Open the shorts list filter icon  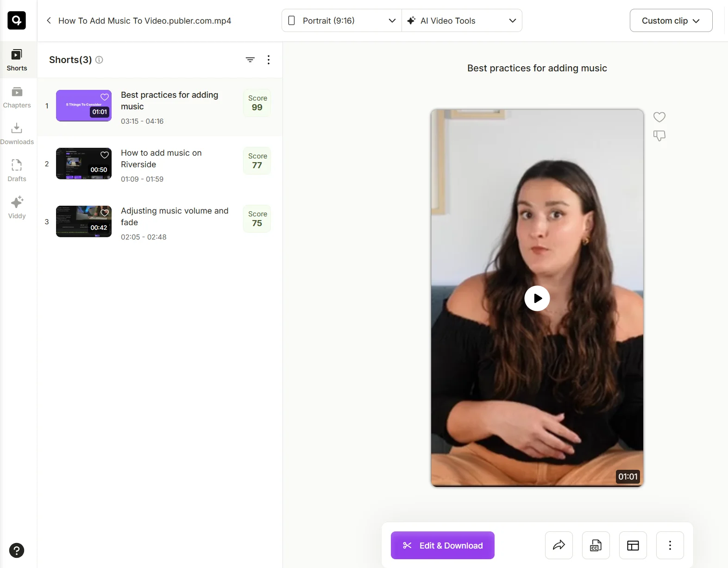(250, 60)
